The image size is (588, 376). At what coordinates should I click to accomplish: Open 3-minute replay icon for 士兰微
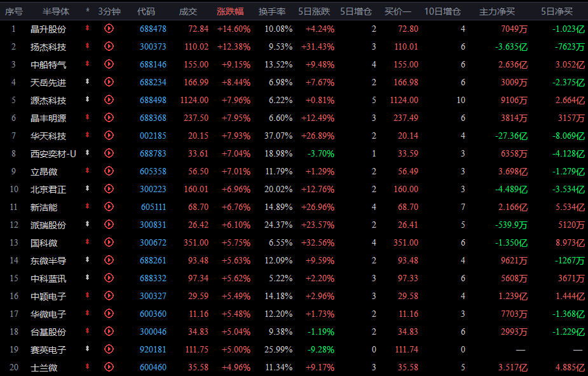click(x=109, y=367)
